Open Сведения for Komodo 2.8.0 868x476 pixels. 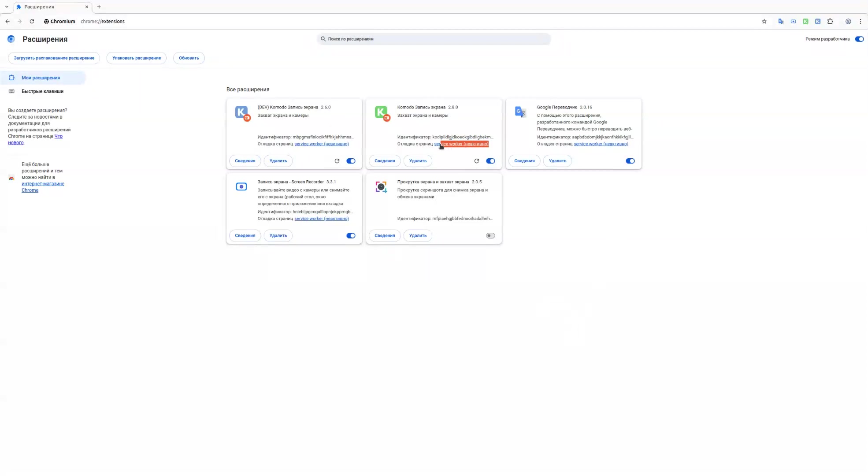(x=385, y=161)
